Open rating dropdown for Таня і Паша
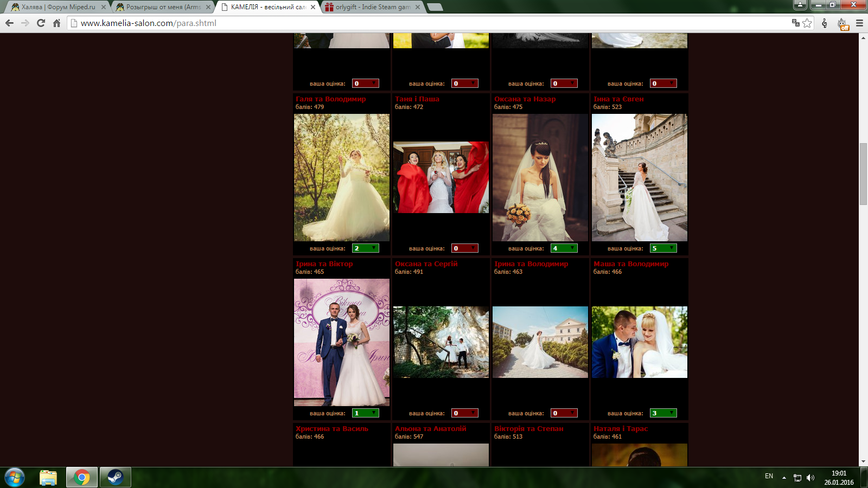 coord(465,248)
